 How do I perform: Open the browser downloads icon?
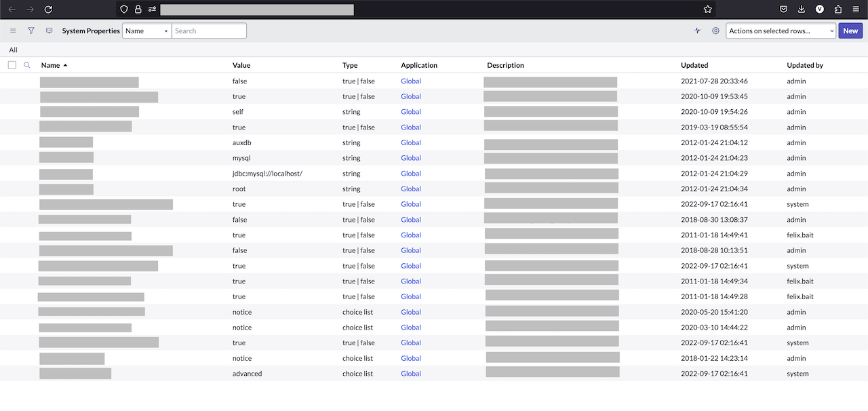pyautogui.click(x=802, y=9)
